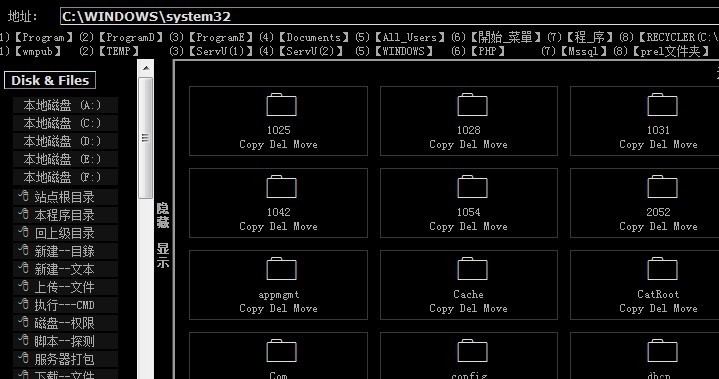Image resolution: width=719 pixels, height=379 pixels.
Task: Open the 1031 folder icon
Action: pyautogui.click(x=662, y=104)
